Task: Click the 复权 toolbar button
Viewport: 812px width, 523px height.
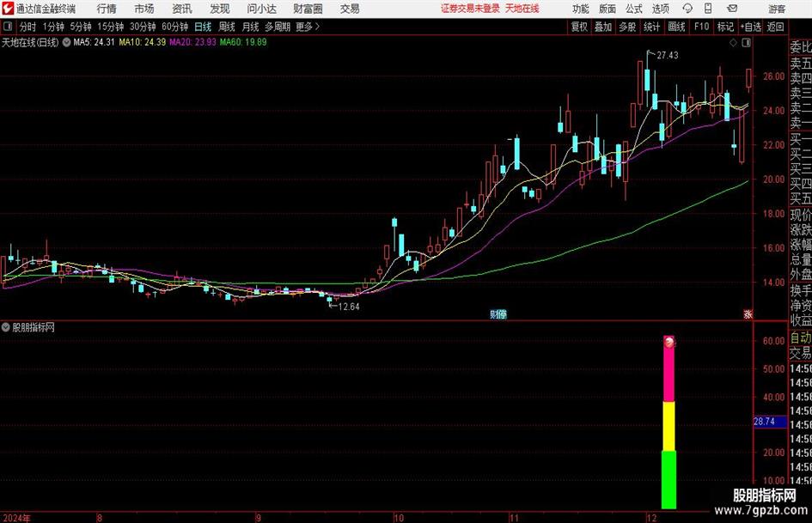Action: click(x=579, y=27)
